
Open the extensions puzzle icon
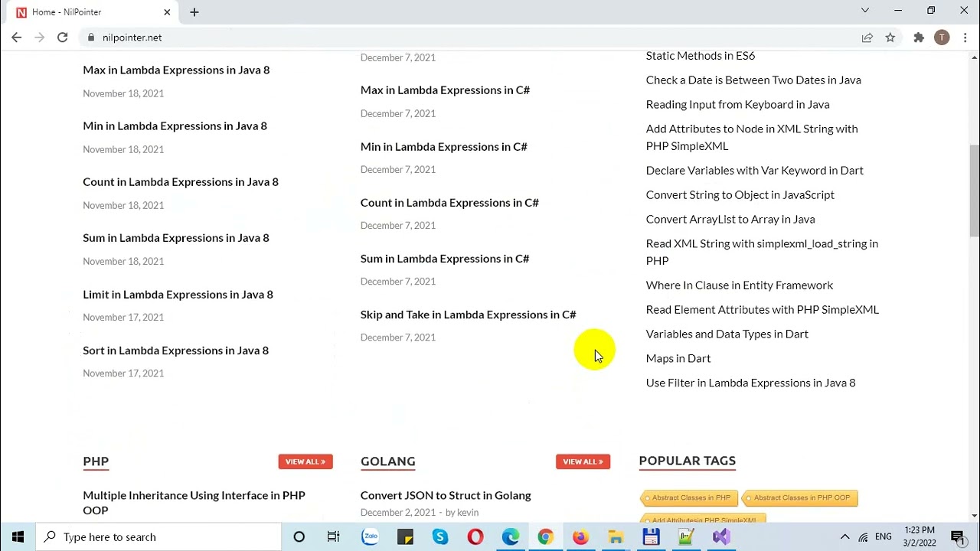pyautogui.click(x=919, y=37)
